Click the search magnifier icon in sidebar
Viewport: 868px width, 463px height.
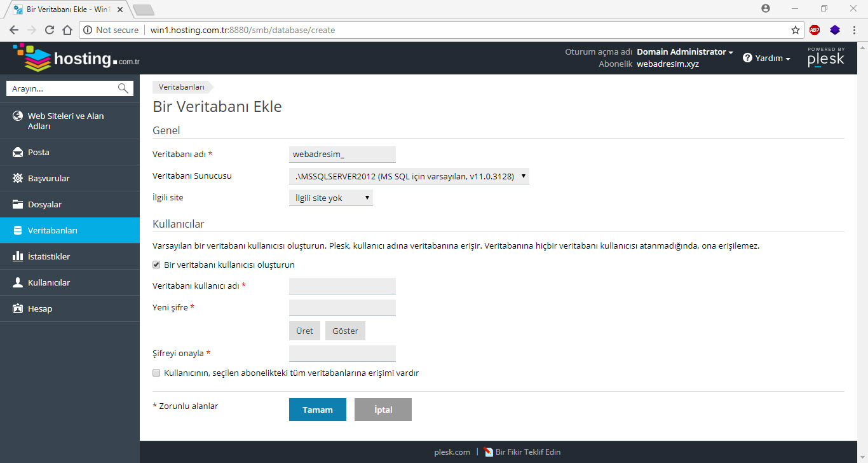(x=123, y=88)
